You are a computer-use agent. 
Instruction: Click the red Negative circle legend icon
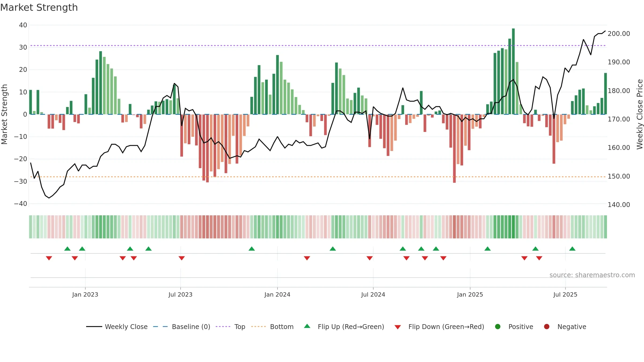point(547,327)
